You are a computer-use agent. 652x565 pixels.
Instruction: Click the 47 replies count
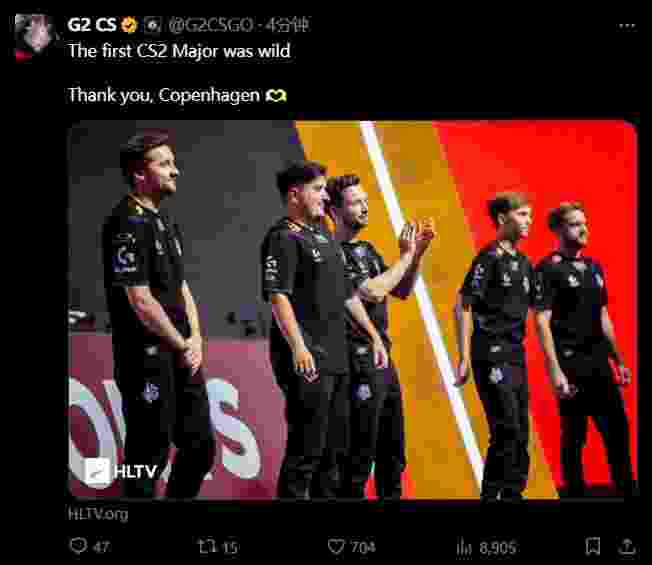tap(101, 547)
